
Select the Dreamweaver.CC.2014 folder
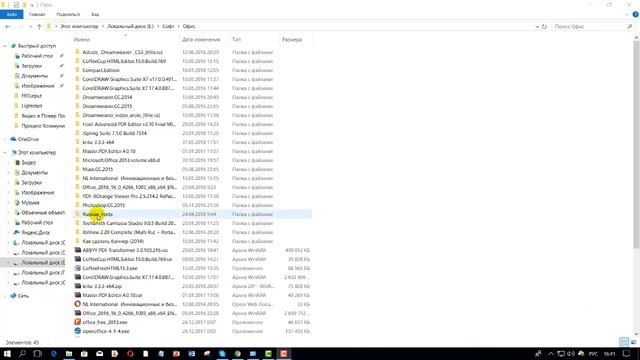tap(107, 97)
